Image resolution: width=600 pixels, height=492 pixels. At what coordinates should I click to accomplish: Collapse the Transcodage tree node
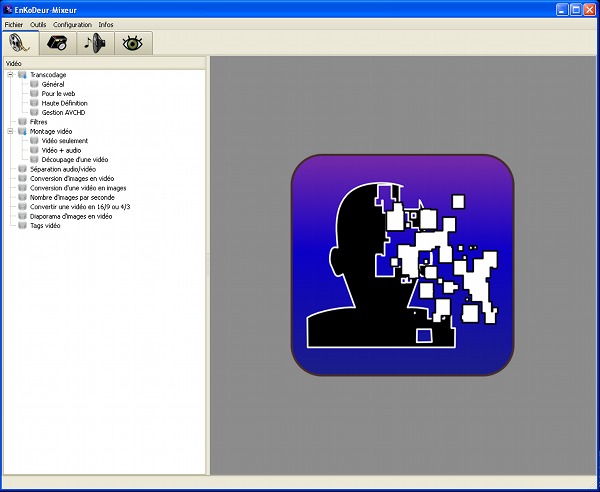(11, 75)
